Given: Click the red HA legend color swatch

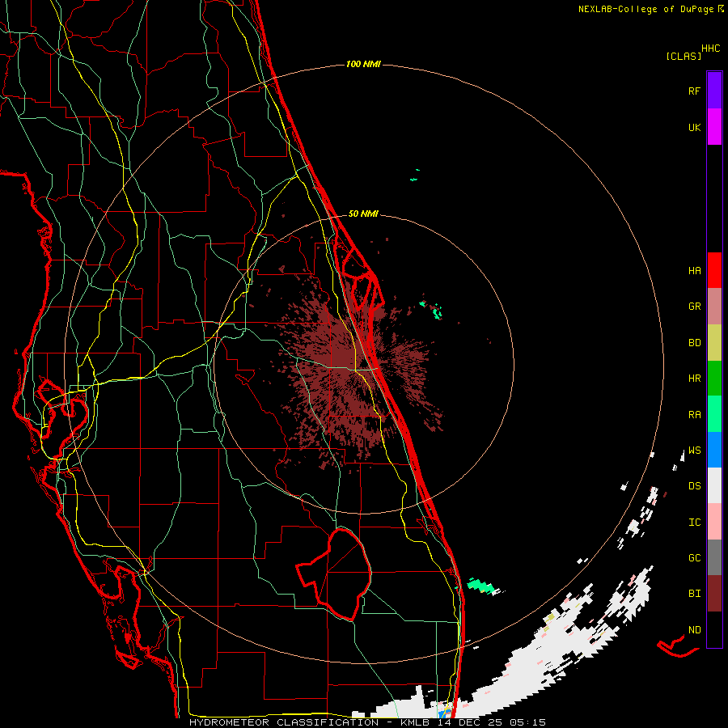Looking at the screenshot, I should coord(714,270).
